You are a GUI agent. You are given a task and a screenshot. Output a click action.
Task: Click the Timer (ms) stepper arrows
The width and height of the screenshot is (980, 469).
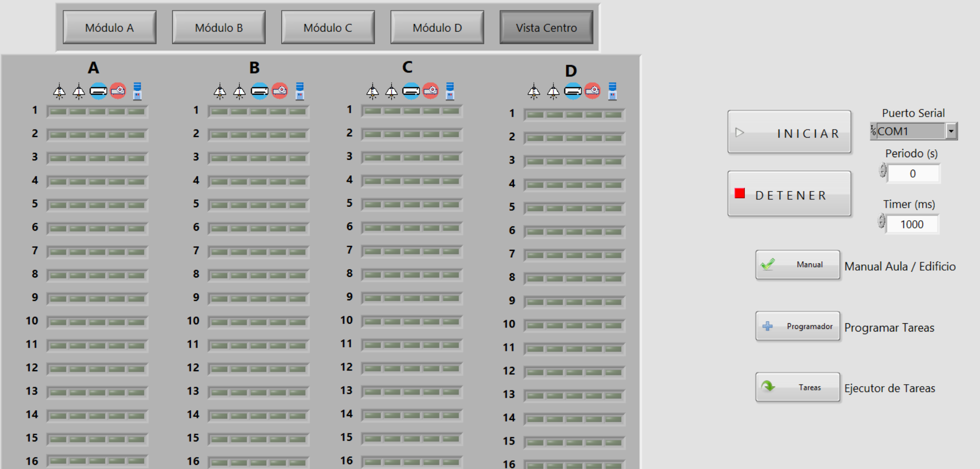click(x=881, y=222)
